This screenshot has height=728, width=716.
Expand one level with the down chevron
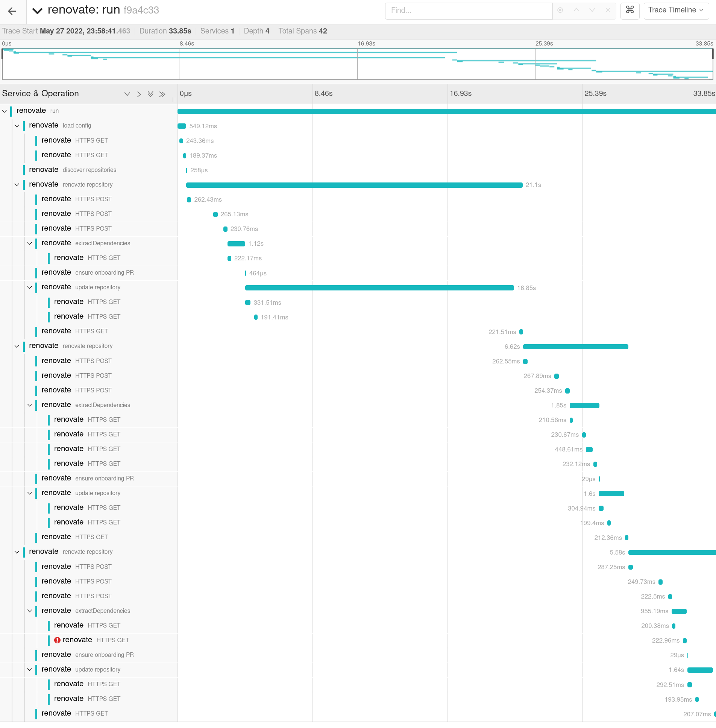pos(127,94)
